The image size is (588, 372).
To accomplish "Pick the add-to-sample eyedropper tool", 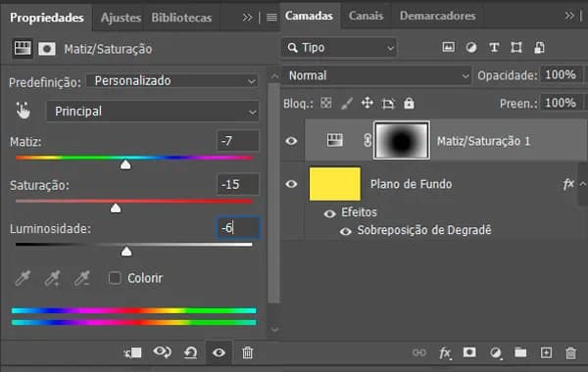I will pos(52,278).
